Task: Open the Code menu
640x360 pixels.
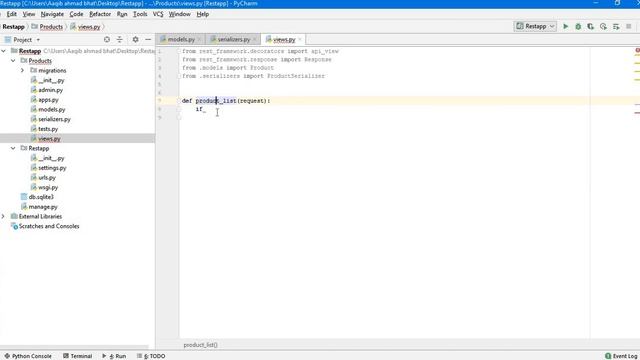Action: [x=76, y=14]
